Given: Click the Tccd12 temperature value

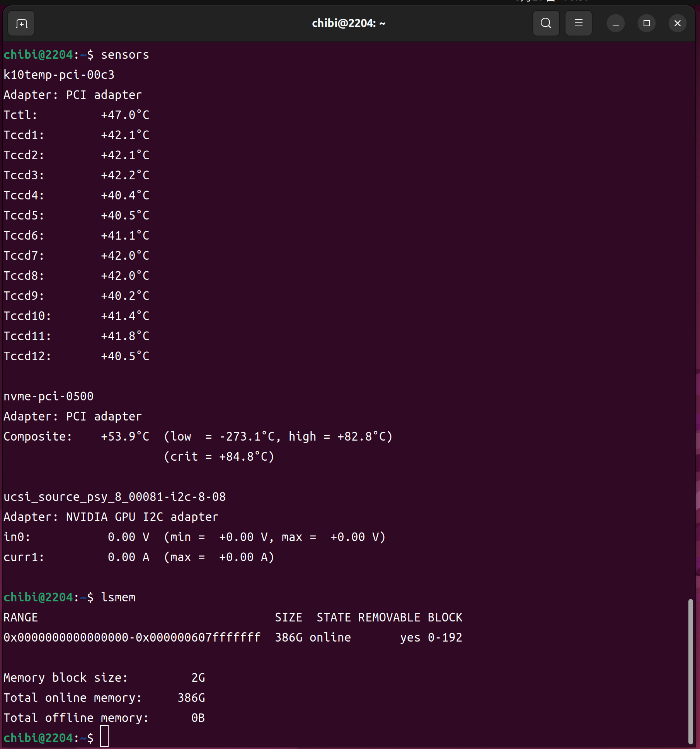Looking at the screenshot, I should [125, 356].
